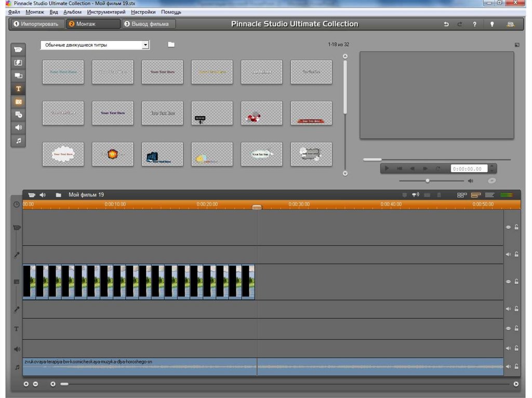Mute the music track speaker icon
532x398 pixels.
click(508, 367)
